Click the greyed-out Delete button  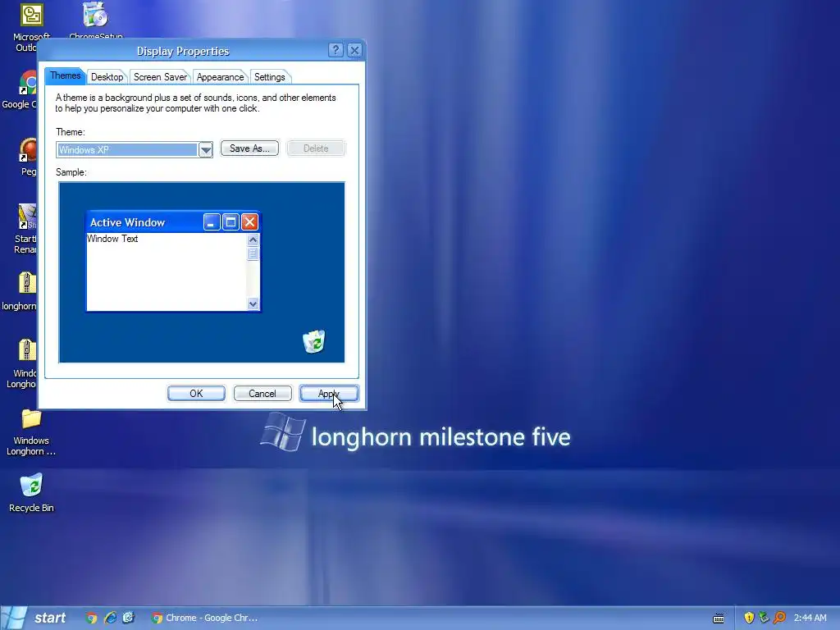coord(316,148)
